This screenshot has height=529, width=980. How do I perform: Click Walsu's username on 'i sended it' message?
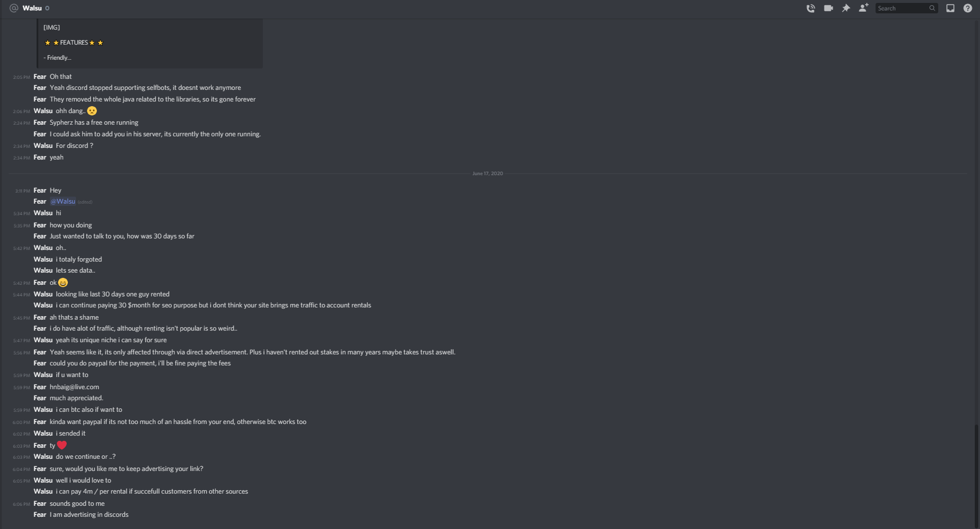click(x=43, y=433)
